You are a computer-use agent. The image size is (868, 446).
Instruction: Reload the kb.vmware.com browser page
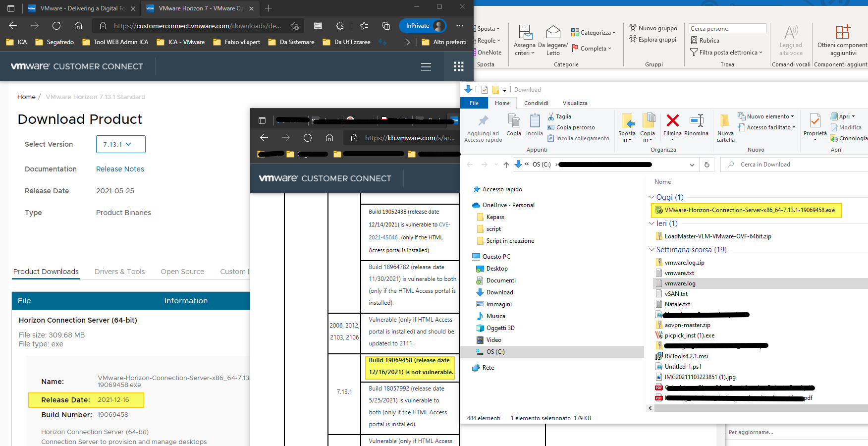pos(308,138)
